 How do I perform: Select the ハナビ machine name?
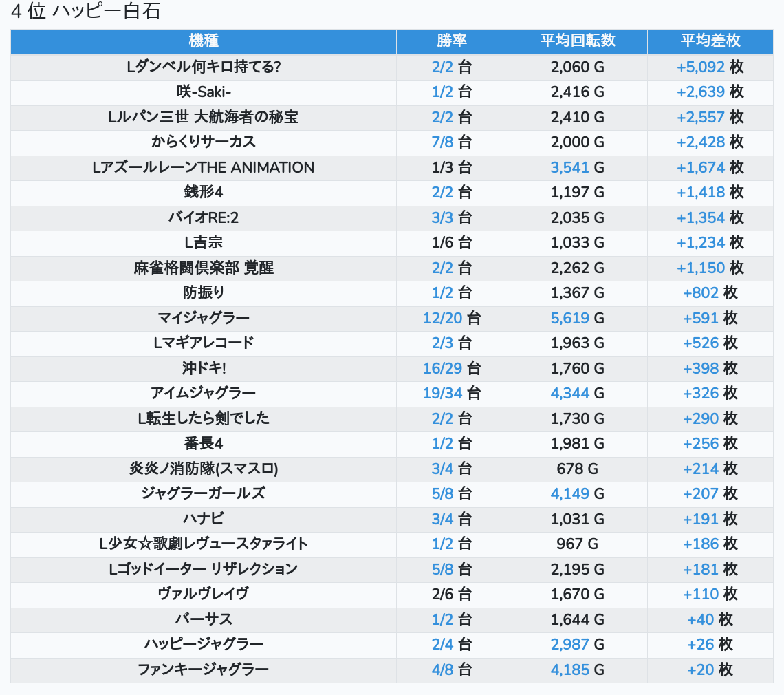point(204,519)
